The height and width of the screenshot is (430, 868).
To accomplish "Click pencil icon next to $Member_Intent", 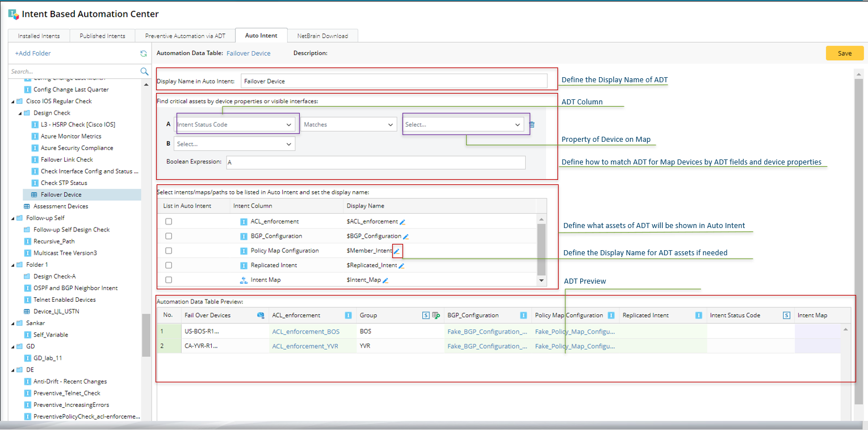I will (x=397, y=251).
